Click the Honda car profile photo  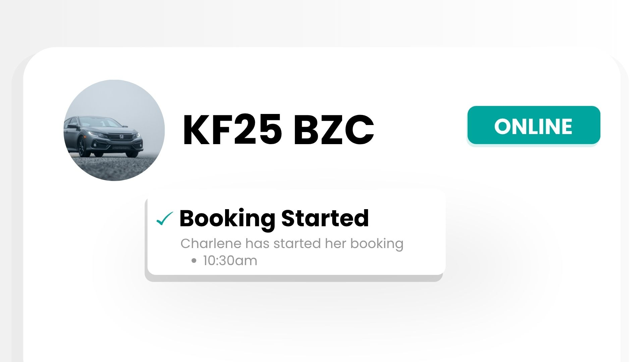pos(114,130)
